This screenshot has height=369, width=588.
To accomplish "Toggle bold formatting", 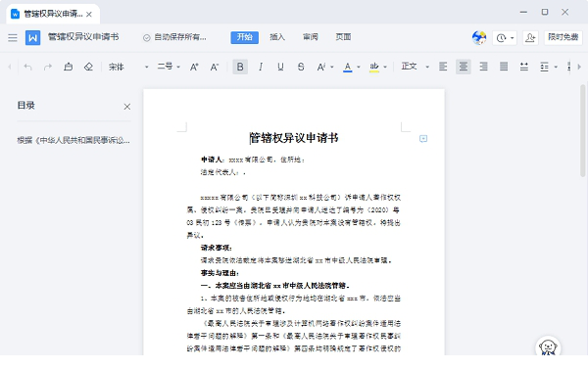I will point(240,68).
